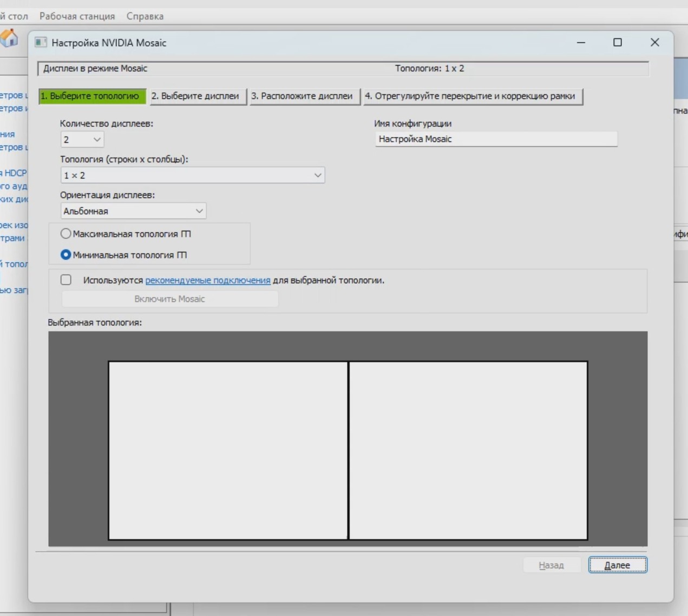Image resolution: width=688 pixels, height=616 pixels.
Task: Open the Справка menu
Action: [x=145, y=16]
